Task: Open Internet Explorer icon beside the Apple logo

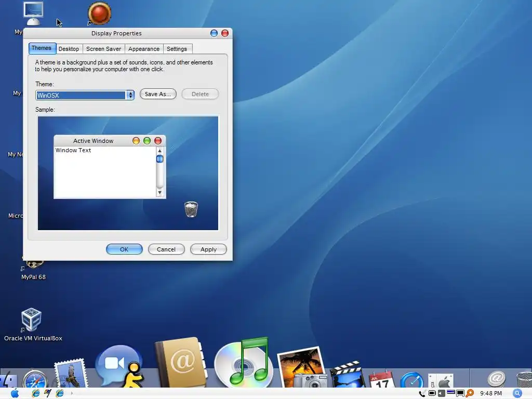Action: pos(36,393)
